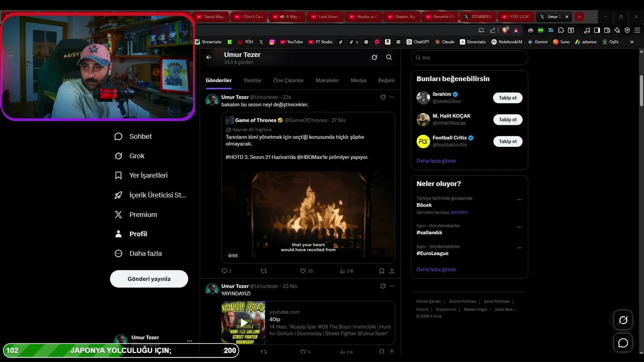644x362 pixels.
Task: Play the fireplace video in the quoted post
Action: tap(308, 215)
